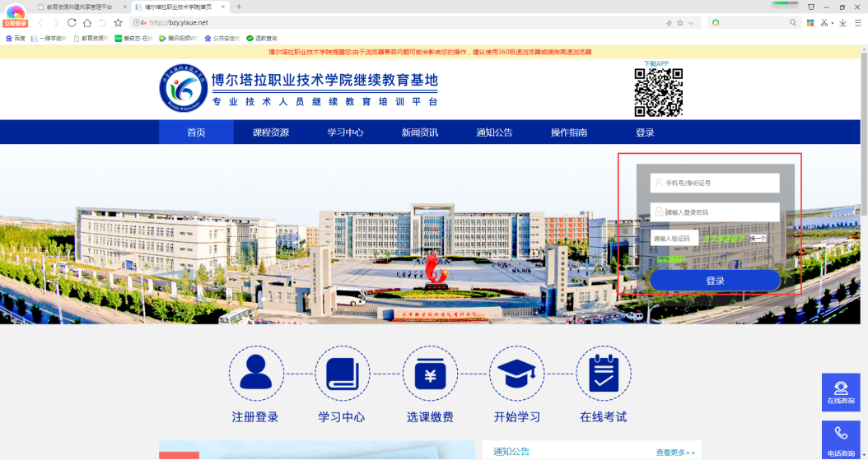Expand the address bar dropdown chevron
Image resolution: width=868 pixels, height=460 pixels.
[690, 23]
